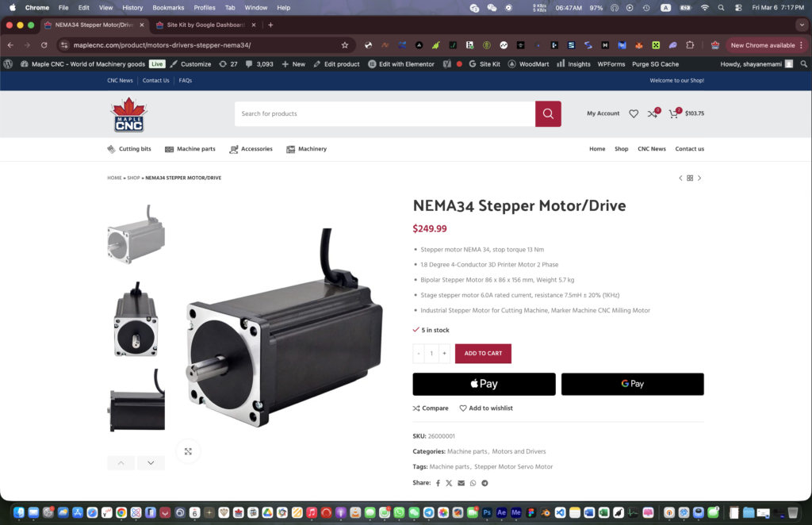Click the ADD TO CART button
The width and height of the screenshot is (812, 525).
483,354
